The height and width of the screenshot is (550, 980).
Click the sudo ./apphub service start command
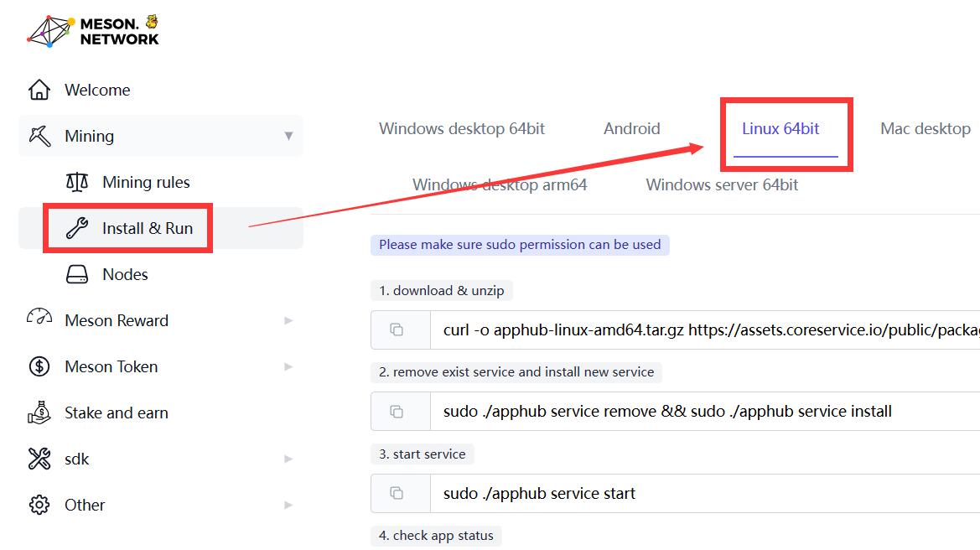coord(539,493)
